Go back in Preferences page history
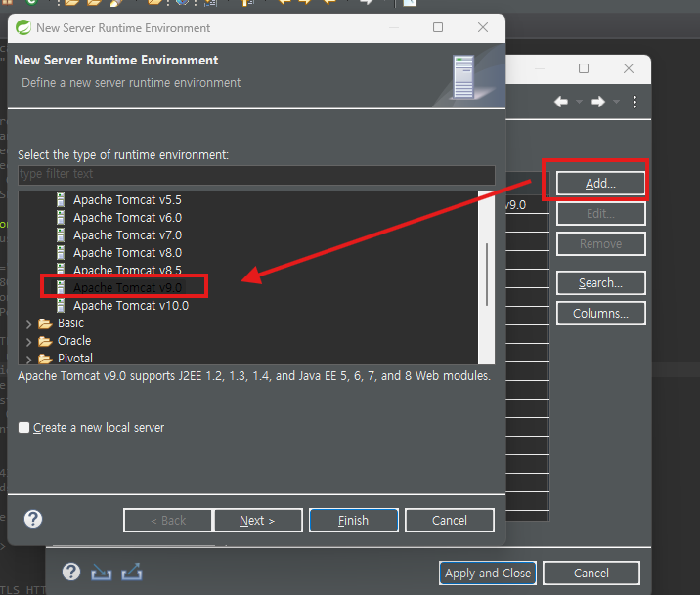Screen dimensions: 700x595 (561, 102)
